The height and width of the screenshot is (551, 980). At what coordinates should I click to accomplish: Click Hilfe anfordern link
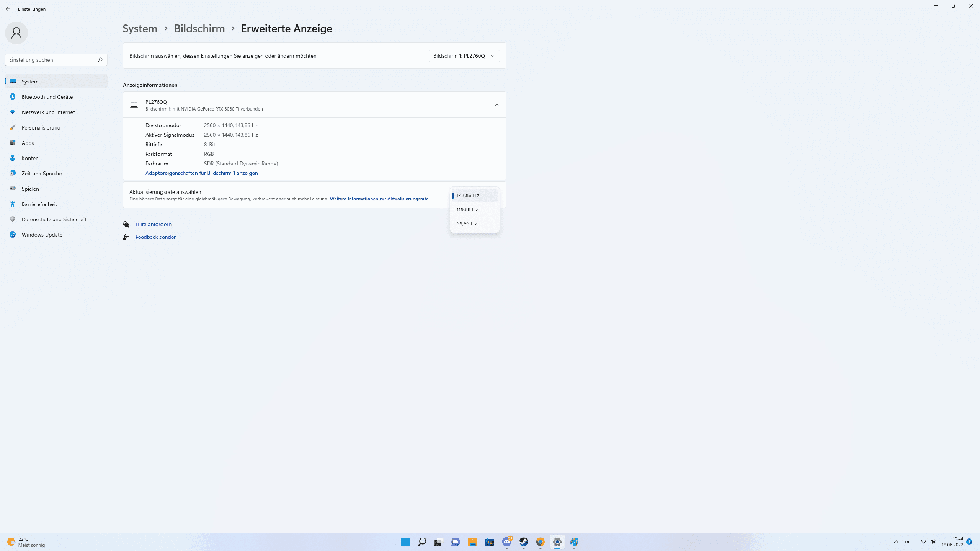pos(153,224)
